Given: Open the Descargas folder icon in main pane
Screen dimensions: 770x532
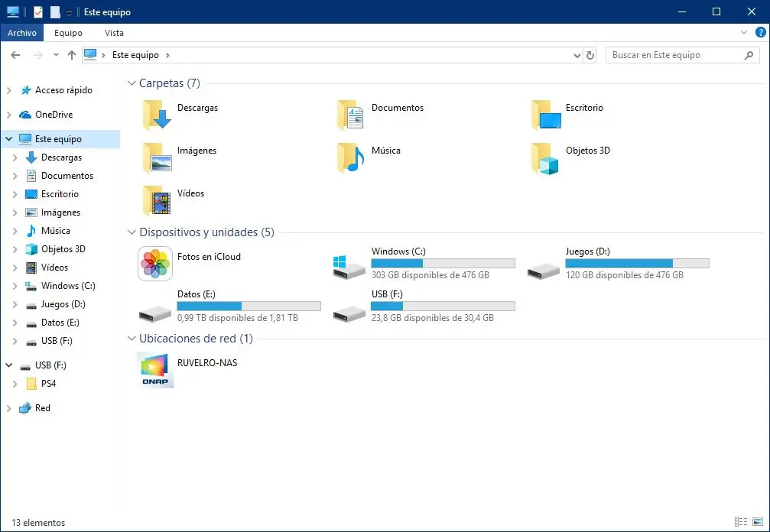Looking at the screenshot, I should tap(158, 115).
